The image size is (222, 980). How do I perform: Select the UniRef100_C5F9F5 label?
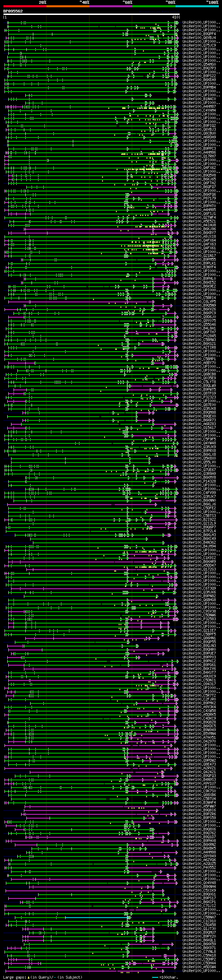click(199, 439)
